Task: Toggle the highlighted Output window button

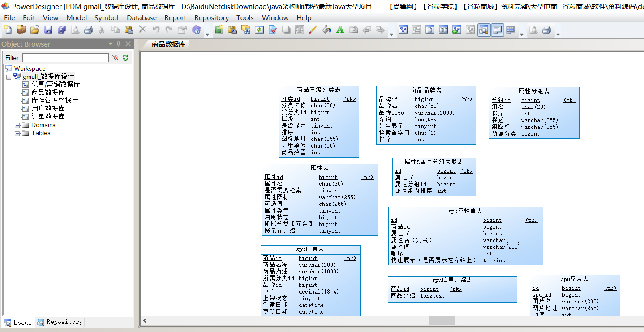Action: (497, 30)
